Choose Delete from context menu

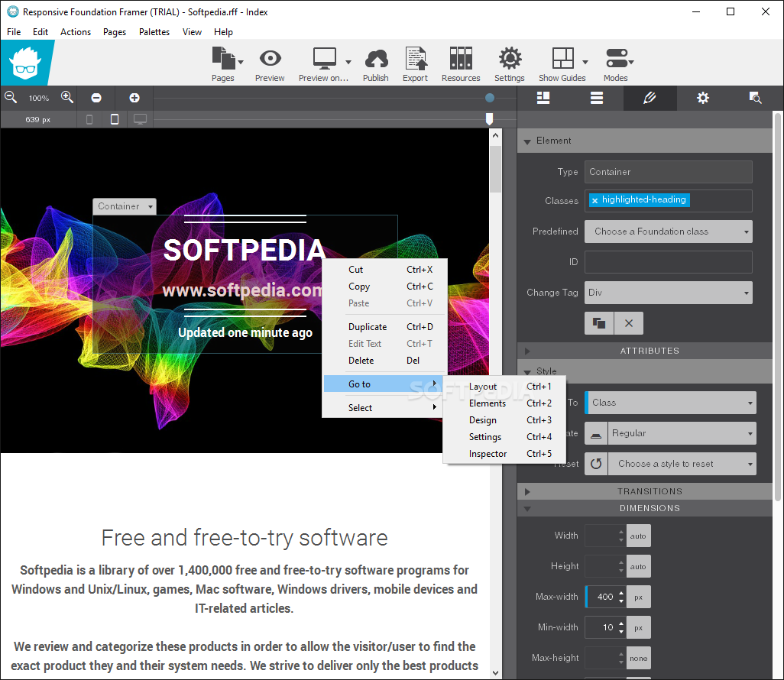pyautogui.click(x=384, y=361)
